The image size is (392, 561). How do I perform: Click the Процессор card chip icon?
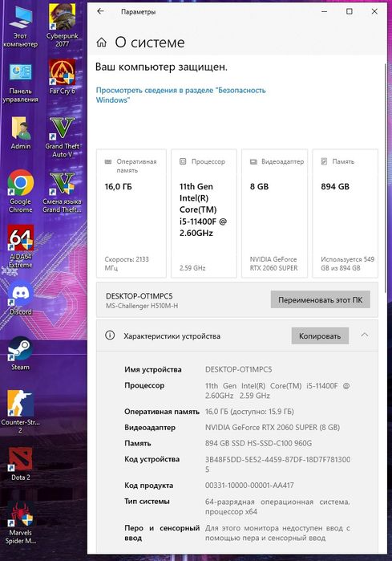tap(183, 161)
